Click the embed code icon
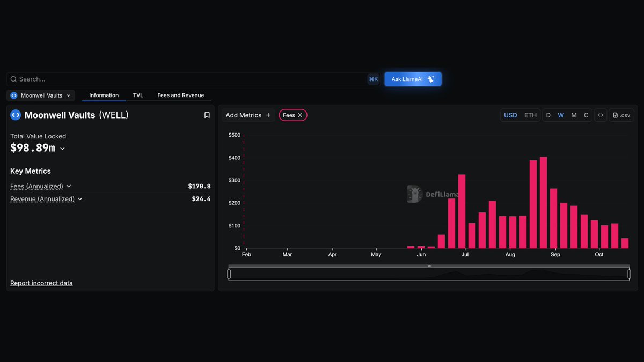 click(x=601, y=115)
